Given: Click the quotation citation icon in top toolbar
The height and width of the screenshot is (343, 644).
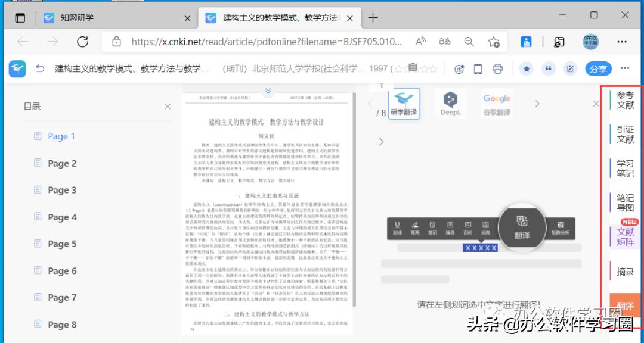Looking at the screenshot, I should point(549,68).
